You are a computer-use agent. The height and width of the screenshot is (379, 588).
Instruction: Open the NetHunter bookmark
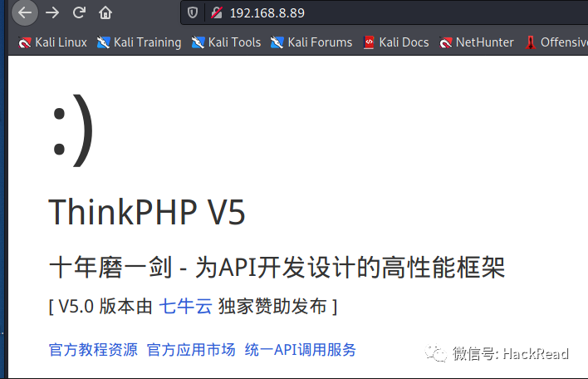click(x=477, y=42)
